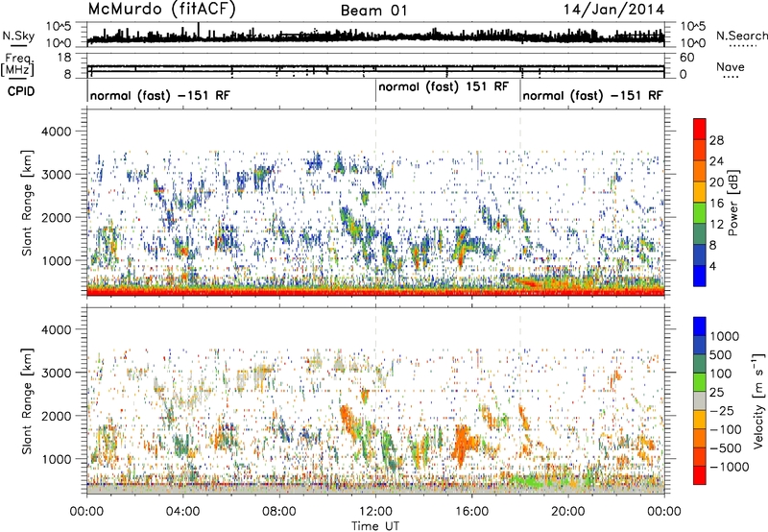
Task: Click the 'N.Sky' axis label
Action: coord(18,36)
